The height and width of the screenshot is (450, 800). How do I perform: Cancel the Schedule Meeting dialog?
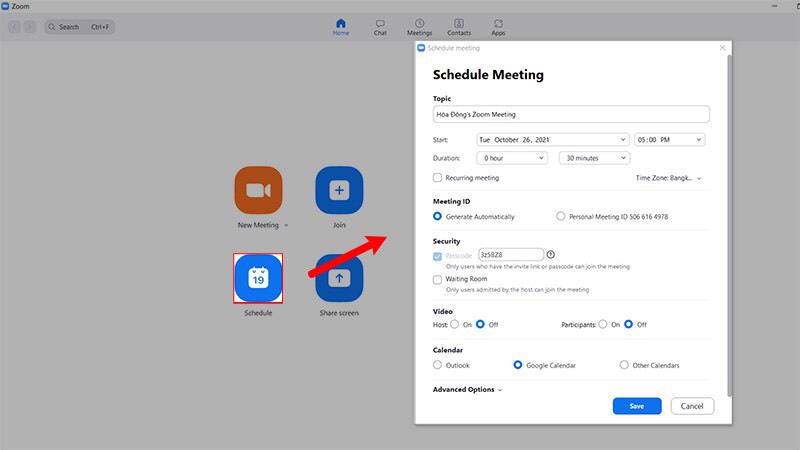pyautogui.click(x=692, y=406)
